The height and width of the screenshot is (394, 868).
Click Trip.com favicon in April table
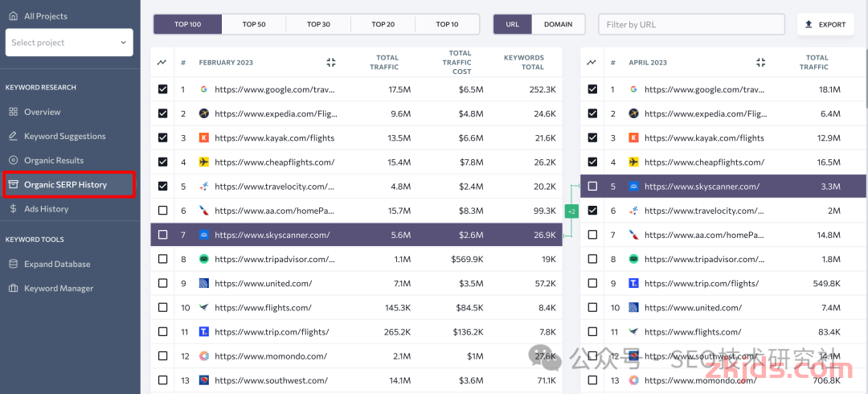pos(634,283)
